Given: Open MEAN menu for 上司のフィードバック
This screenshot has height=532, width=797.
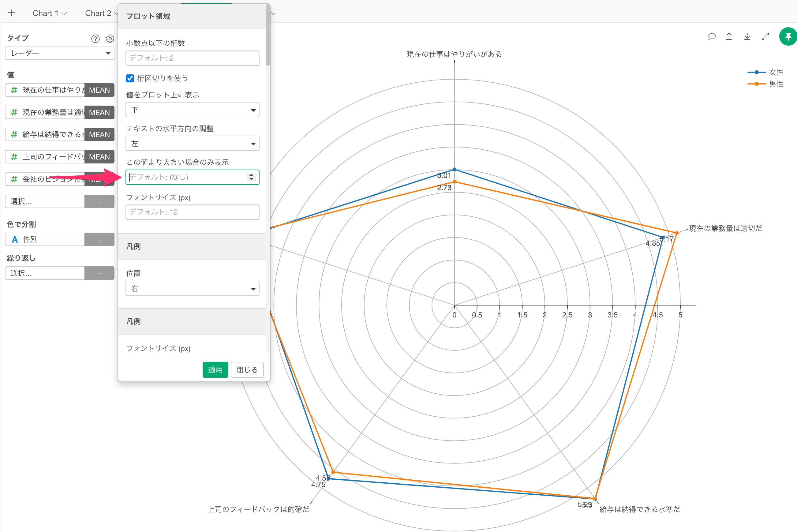Looking at the screenshot, I should click(x=99, y=157).
